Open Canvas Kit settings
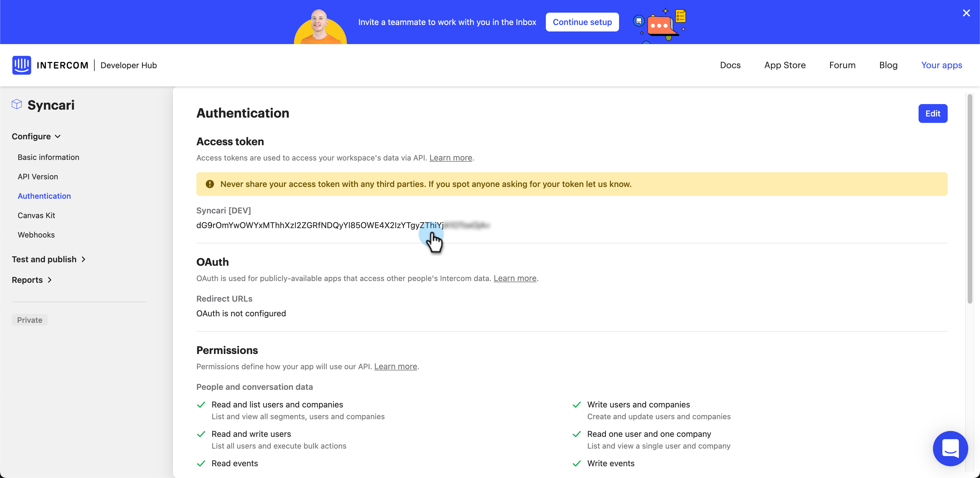The height and width of the screenshot is (478, 980). click(x=36, y=215)
